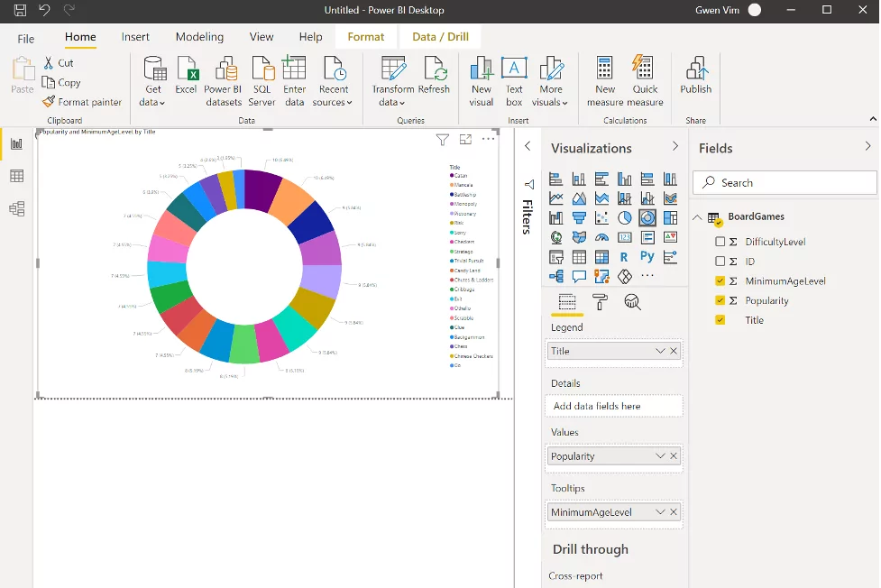The height and width of the screenshot is (588, 881).
Task: Choose the treemap visualization
Action: [x=670, y=217]
